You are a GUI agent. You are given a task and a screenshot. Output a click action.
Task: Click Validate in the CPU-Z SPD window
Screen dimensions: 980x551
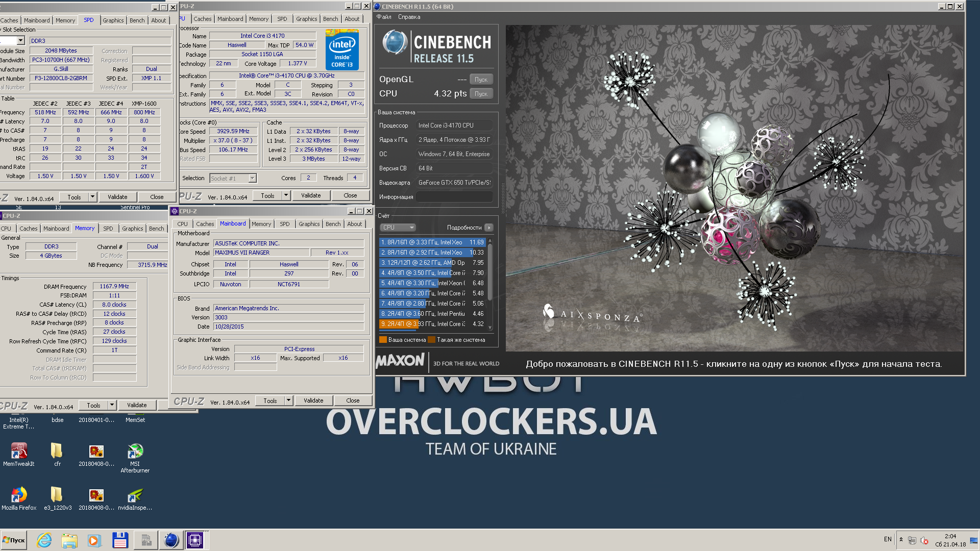[x=117, y=196]
